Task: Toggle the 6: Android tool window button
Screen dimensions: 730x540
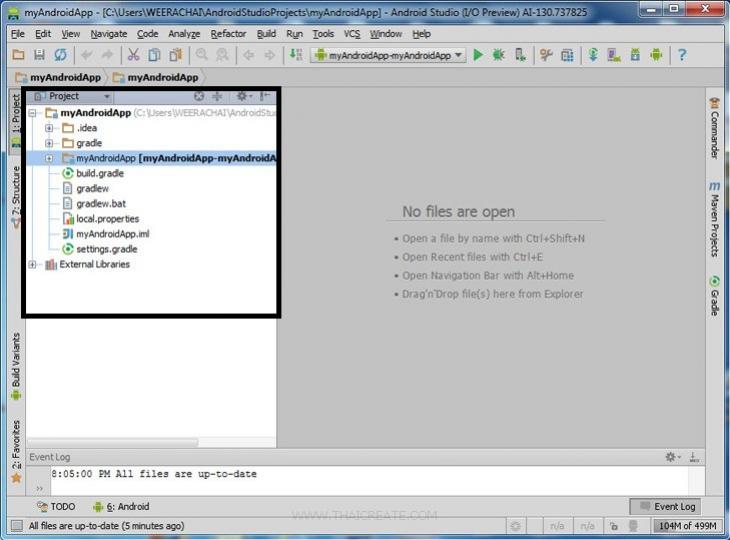Action: [121, 506]
